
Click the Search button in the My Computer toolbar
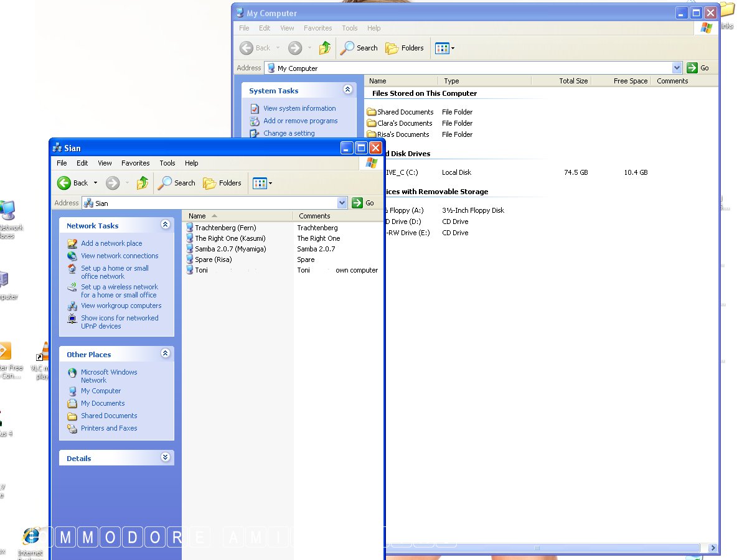coord(359,48)
